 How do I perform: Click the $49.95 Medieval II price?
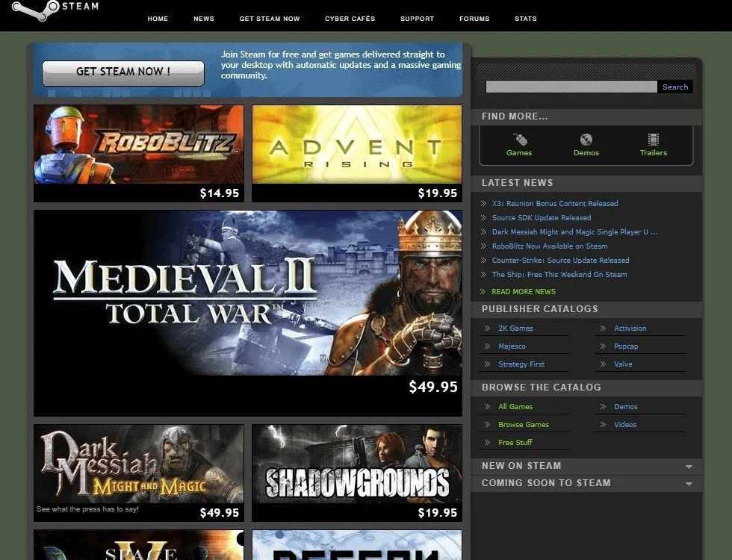tap(433, 387)
